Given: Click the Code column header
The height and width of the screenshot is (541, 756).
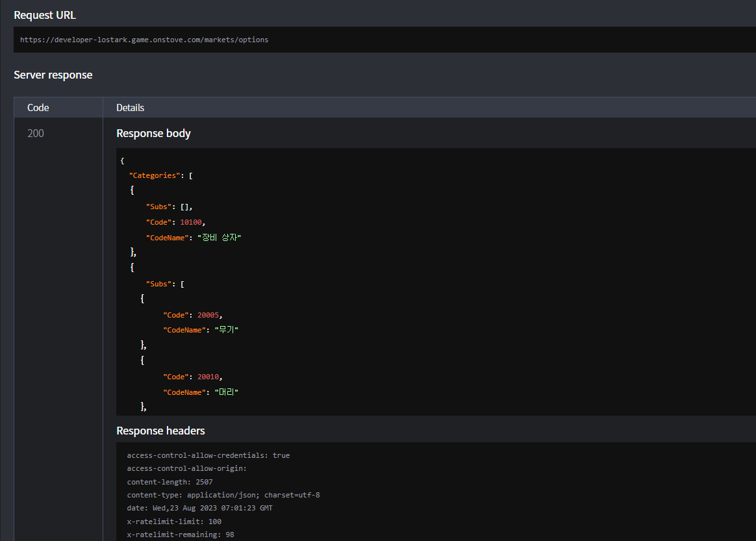Looking at the screenshot, I should click(x=38, y=108).
